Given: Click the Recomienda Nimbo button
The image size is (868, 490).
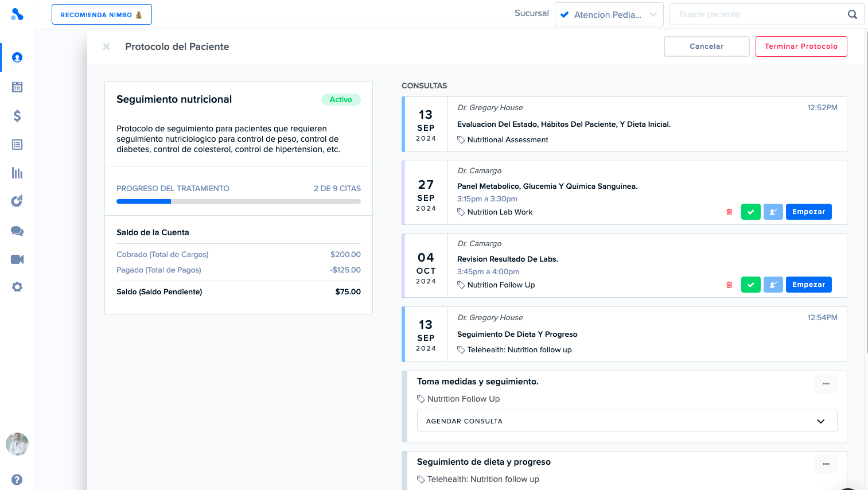Looking at the screenshot, I should (102, 14).
